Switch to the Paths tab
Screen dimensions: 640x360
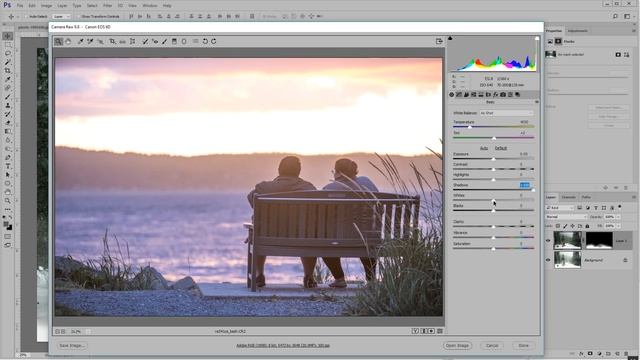(x=586, y=197)
